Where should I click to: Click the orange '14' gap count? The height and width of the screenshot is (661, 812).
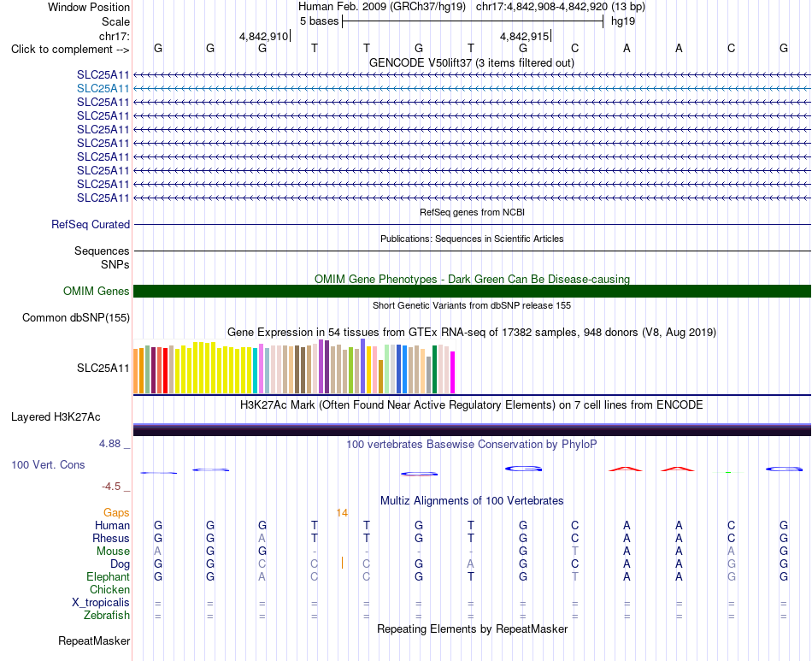(x=342, y=513)
